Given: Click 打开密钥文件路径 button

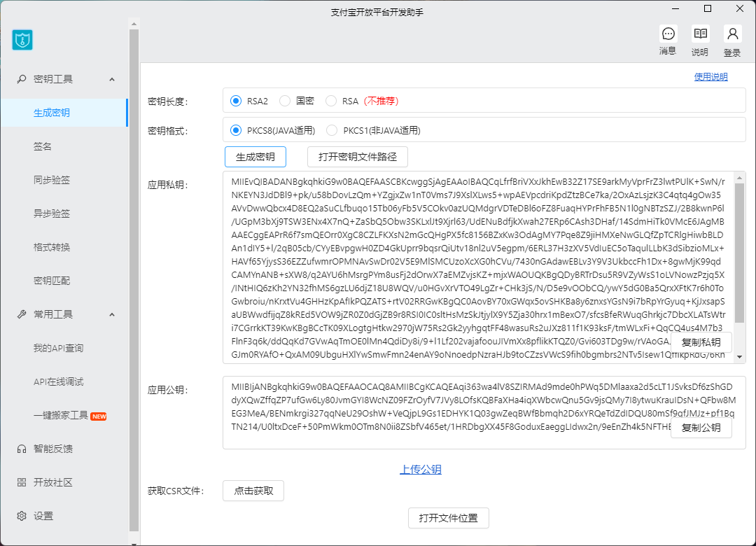Looking at the screenshot, I should coord(358,157).
